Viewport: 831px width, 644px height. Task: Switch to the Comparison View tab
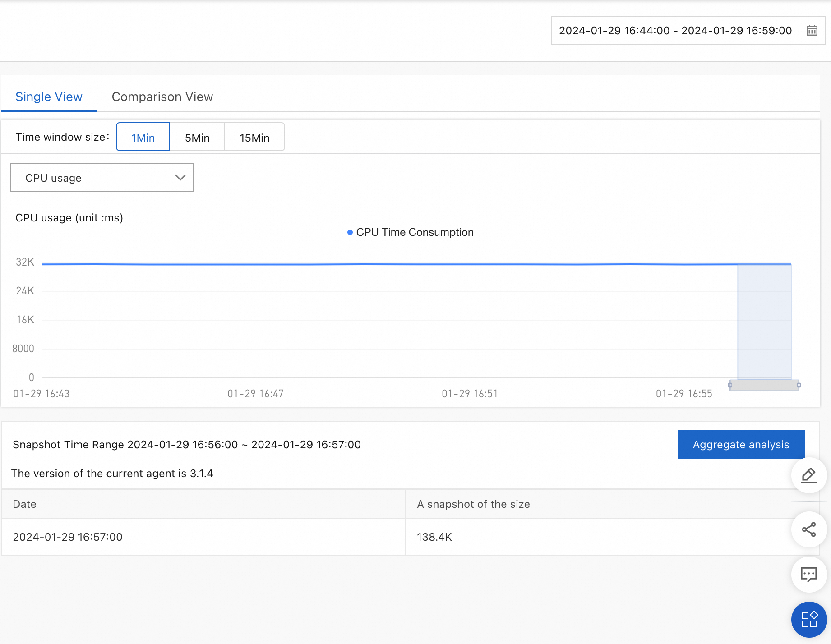[x=162, y=97]
